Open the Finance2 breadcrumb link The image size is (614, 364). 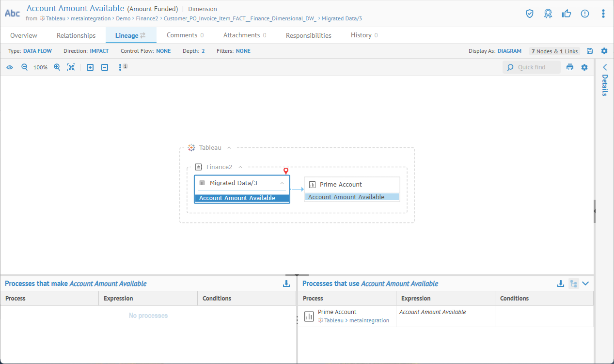coord(147,18)
